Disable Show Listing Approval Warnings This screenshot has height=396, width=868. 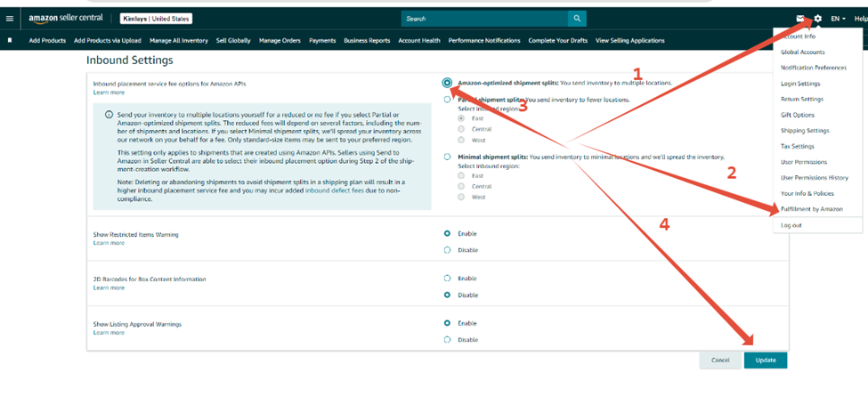[x=447, y=340]
